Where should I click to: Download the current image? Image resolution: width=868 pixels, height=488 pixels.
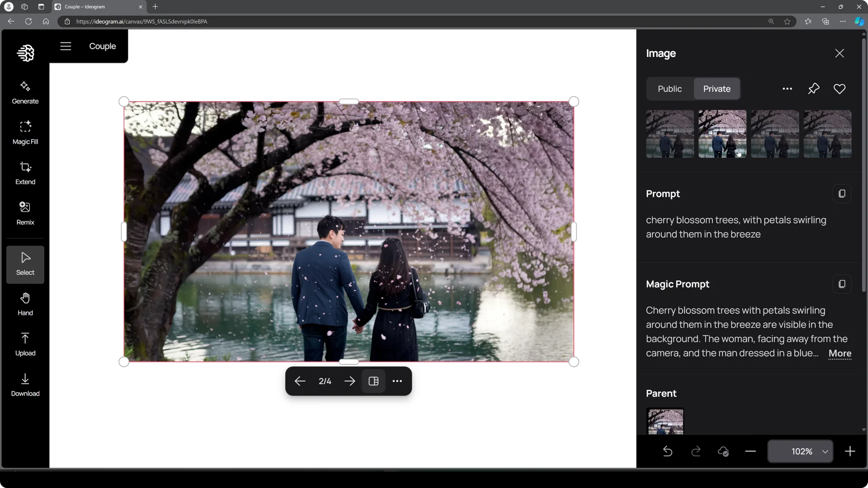tap(25, 384)
